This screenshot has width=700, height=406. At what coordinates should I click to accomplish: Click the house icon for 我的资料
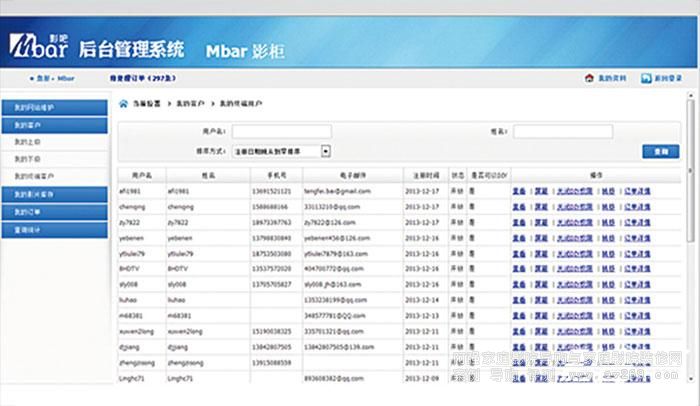click(589, 77)
